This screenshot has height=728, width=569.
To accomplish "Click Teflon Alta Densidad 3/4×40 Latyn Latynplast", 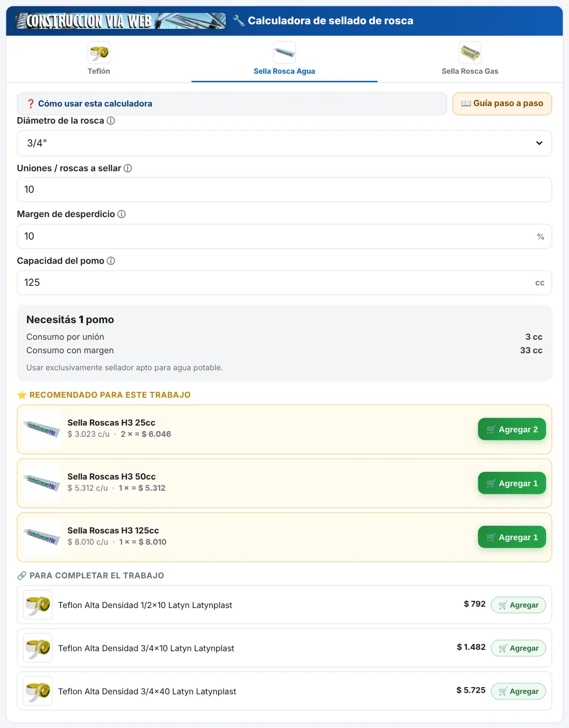I will [x=147, y=691].
